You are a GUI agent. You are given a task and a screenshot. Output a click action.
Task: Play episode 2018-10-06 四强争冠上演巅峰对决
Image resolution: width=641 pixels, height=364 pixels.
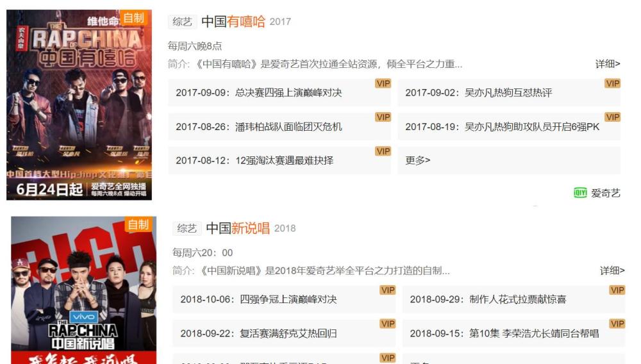[284, 299]
